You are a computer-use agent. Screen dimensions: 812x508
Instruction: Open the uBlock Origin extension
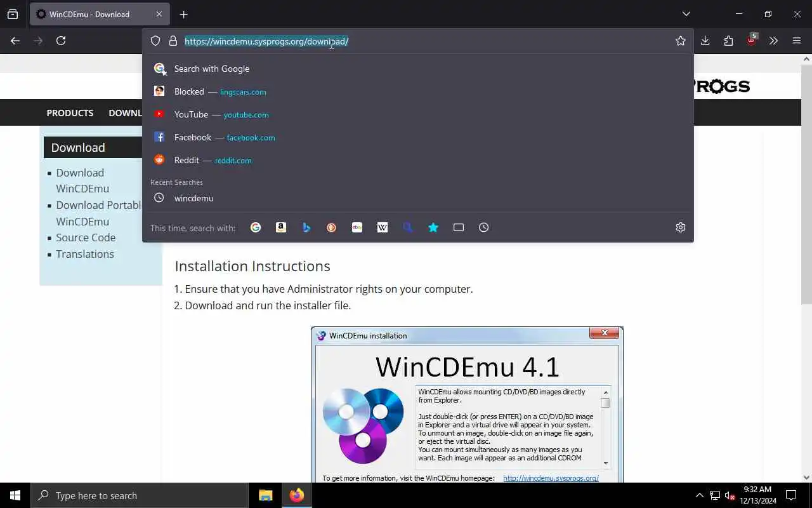click(751, 40)
